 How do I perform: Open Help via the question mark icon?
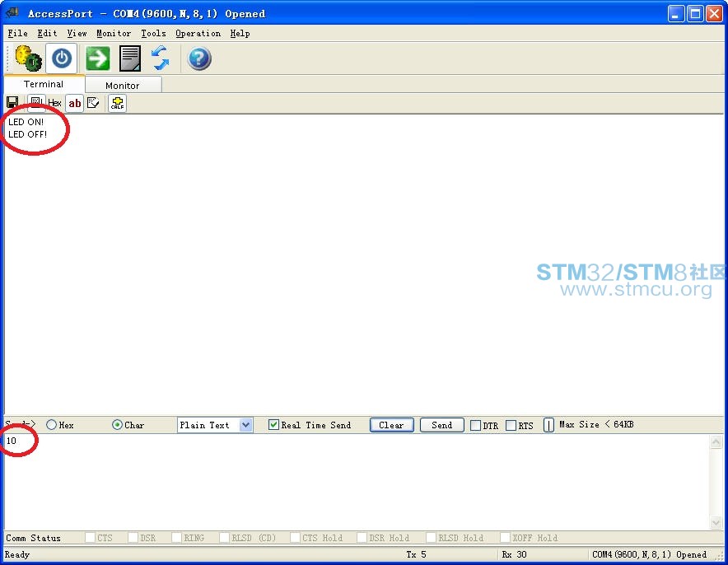point(198,58)
